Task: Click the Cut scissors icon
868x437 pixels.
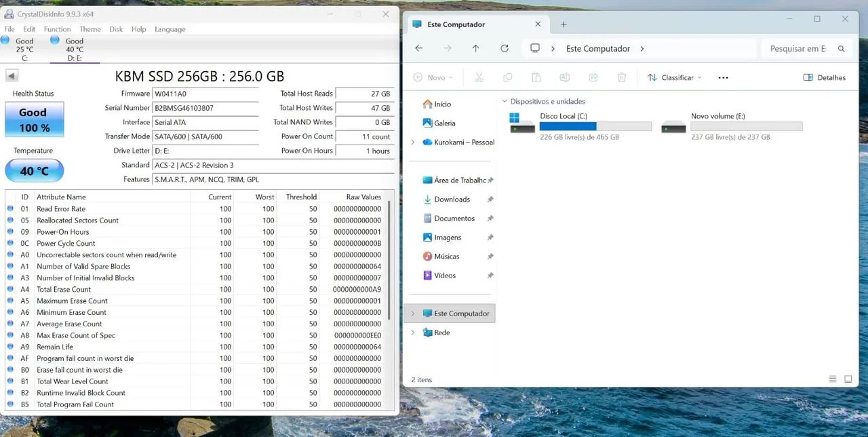Action: (479, 77)
